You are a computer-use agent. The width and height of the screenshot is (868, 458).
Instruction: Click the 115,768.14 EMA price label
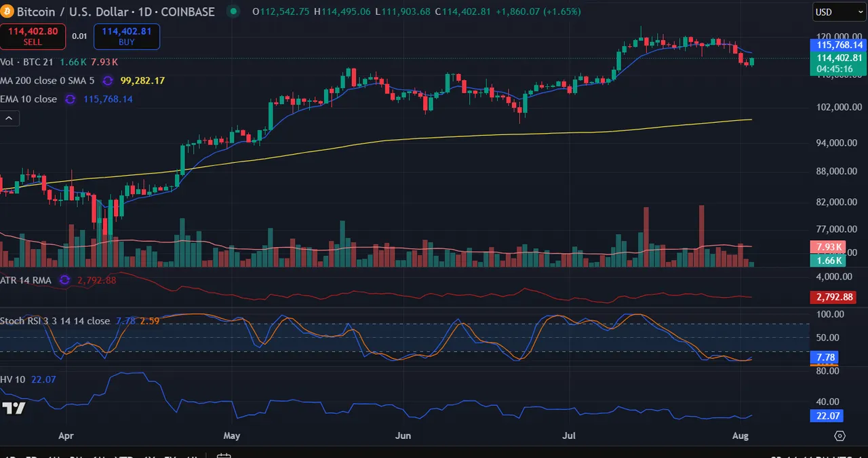[x=838, y=45]
